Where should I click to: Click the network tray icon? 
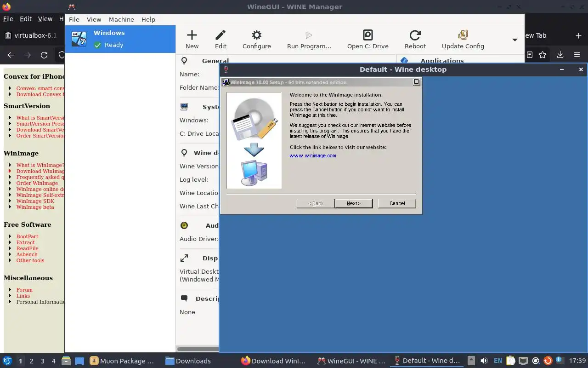click(523, 361)
